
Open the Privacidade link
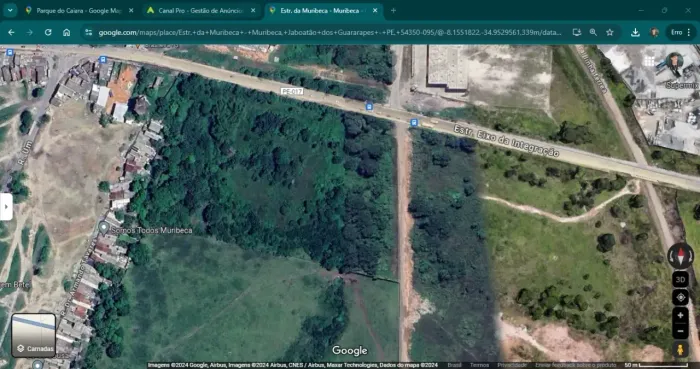point(512,365)
